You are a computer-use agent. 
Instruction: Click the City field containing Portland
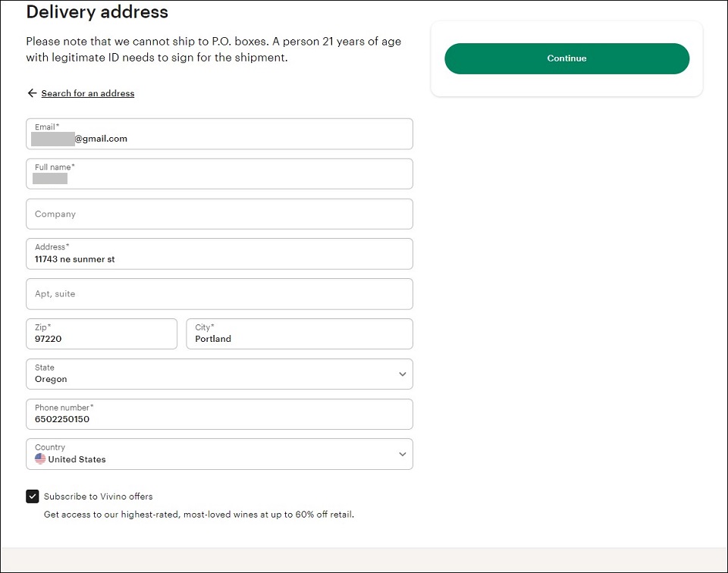pos(300,333)
